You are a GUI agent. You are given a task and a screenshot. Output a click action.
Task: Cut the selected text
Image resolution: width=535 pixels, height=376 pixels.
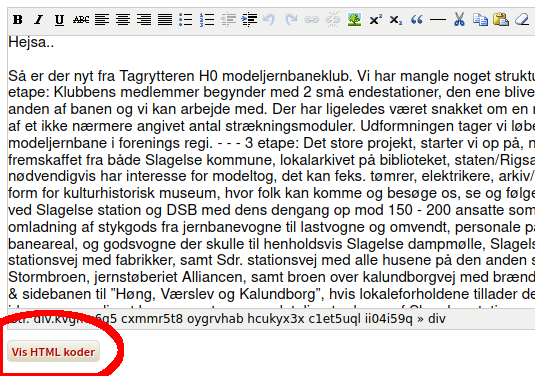coord(459,20)
